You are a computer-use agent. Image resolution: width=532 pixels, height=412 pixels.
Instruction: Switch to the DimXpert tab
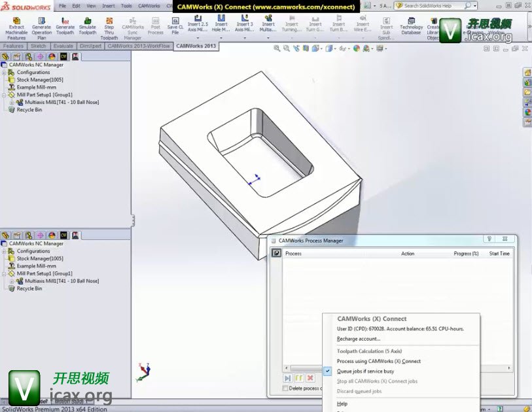pos(90,46)
